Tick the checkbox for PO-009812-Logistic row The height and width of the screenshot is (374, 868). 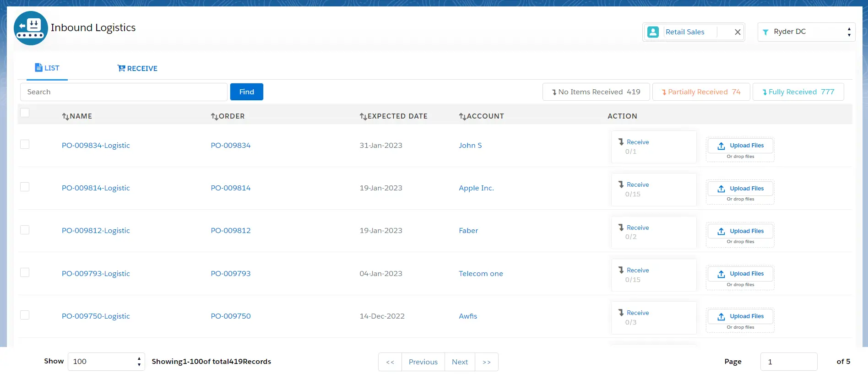coord(25,230)
